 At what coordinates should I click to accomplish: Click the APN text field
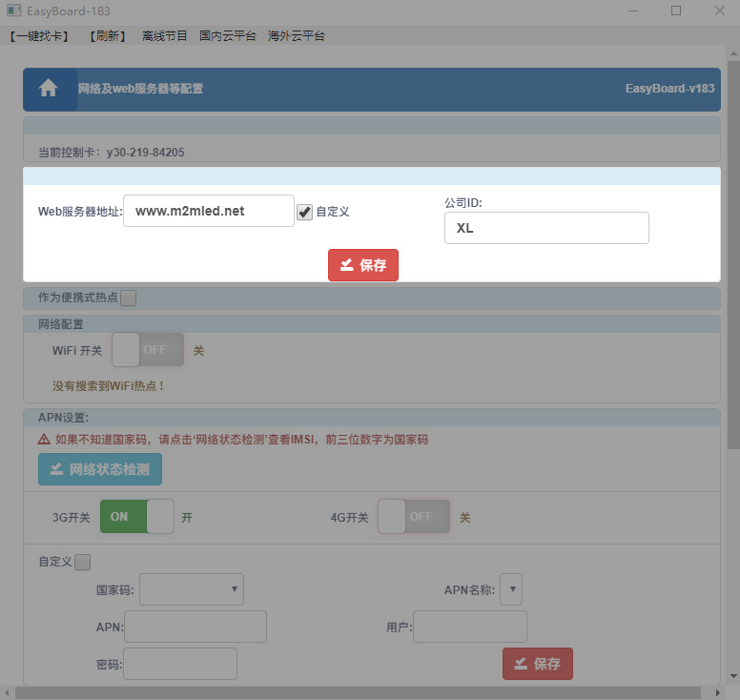click(x=195, y=627)
